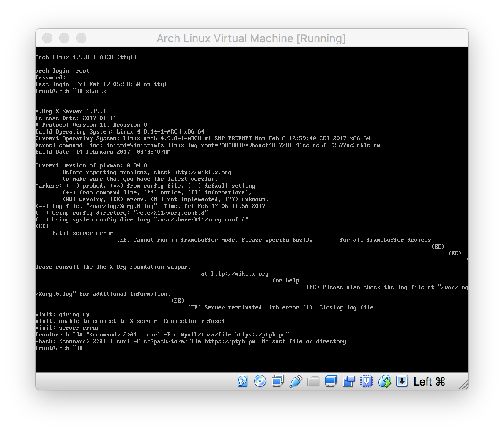Screen dimensions: 504x432
Task: Click the text "startx" in the terminal
Action: 96,91
